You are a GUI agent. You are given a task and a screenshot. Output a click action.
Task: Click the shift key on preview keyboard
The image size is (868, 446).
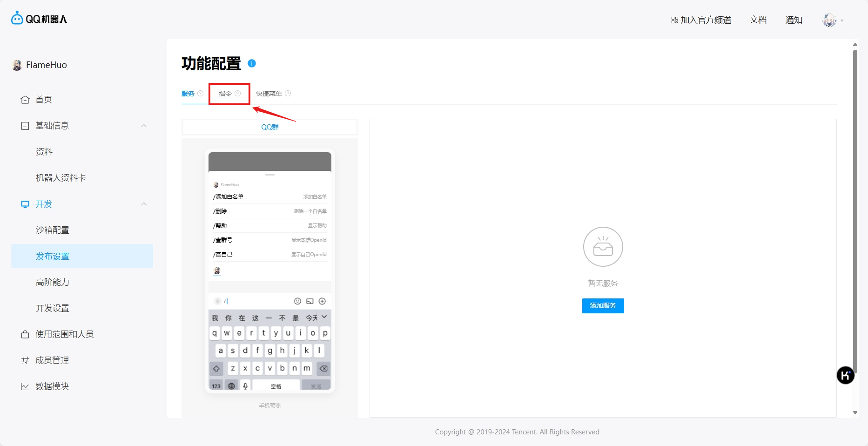[216, 369]
